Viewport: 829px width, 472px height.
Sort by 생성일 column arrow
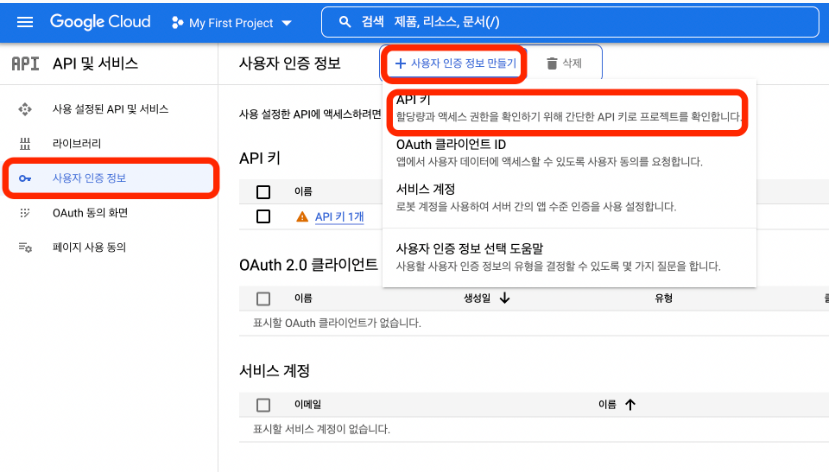click(504, 298)
